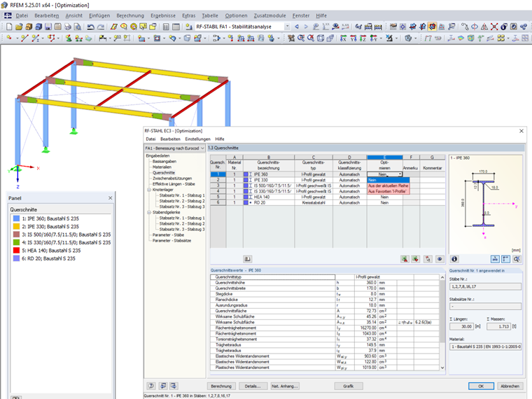
Task: Click the new document icon in the toolbar
Action: [9, 27]
